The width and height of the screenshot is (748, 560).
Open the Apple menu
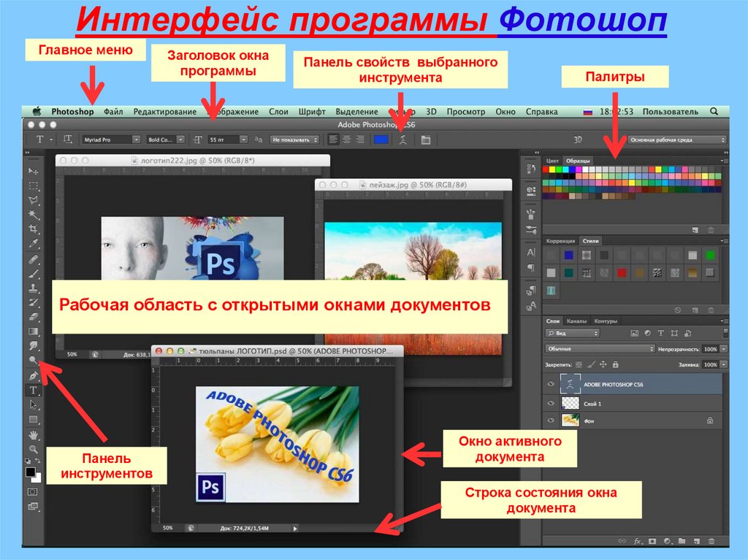(x=37, y=111)
